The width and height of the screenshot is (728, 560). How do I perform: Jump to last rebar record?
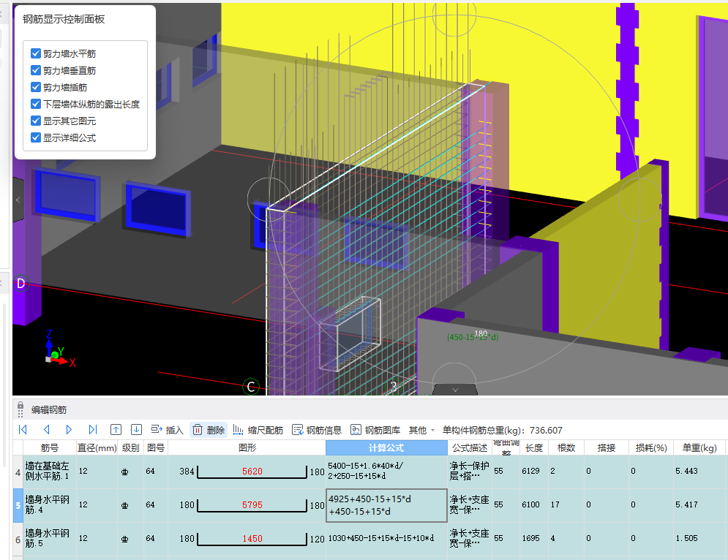93,430
